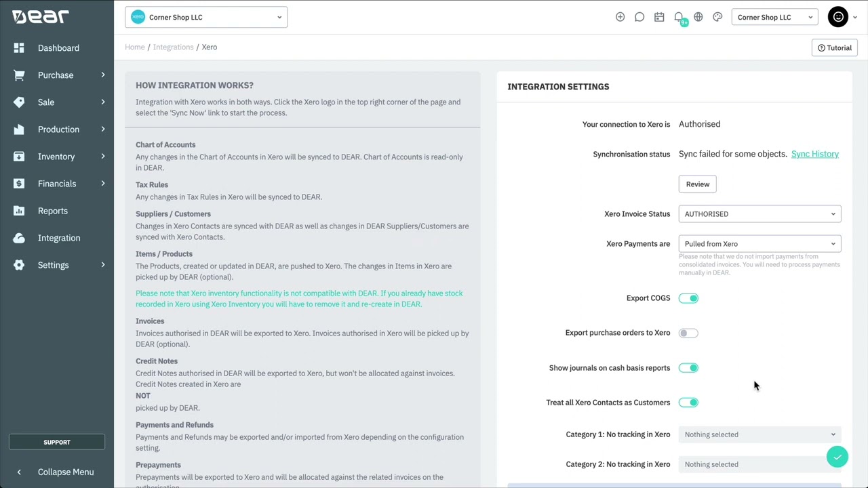868x488 pixels.
Task: Go to Integrations breadcrumb
Action: coord(173,47)
